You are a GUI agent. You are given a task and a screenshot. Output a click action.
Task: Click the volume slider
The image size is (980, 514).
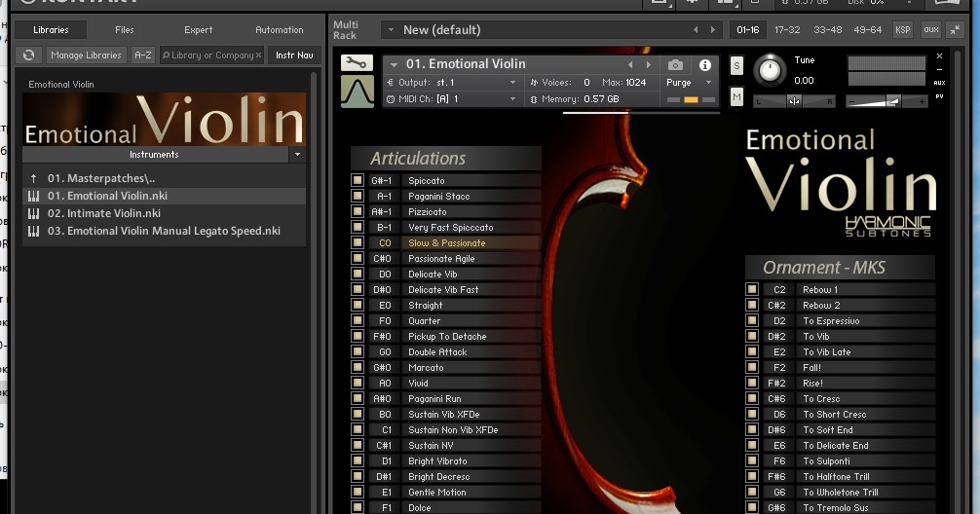(886, 101)
